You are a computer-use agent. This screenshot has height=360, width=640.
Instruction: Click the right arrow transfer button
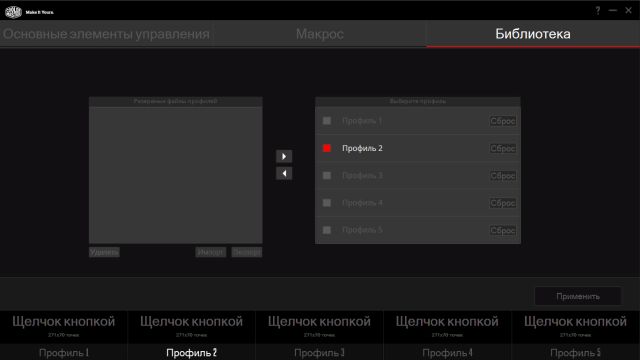tap(284, 156)
